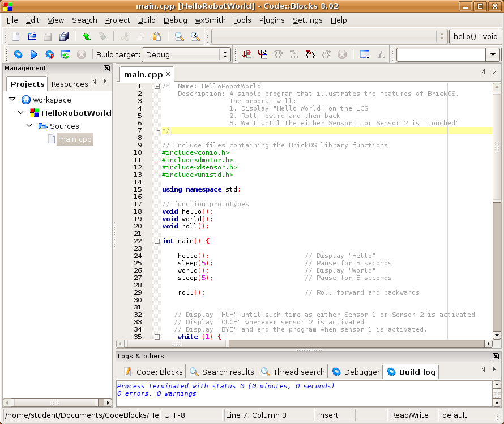Select the Code::Blocks log tab
This screenshot has width=504, height=424.
click(154, 372)
